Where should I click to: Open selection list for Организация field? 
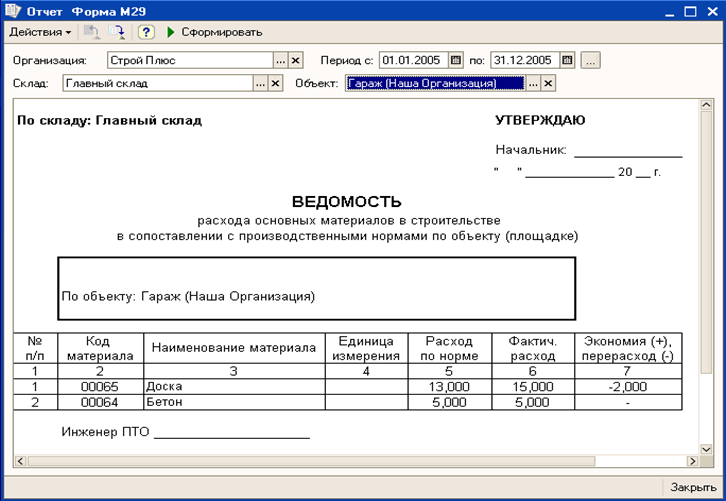281,60
